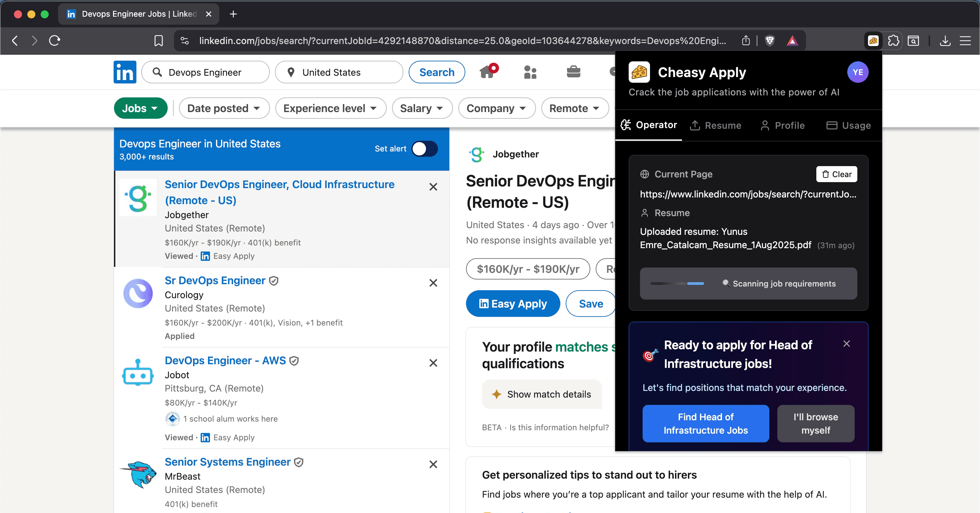The image size is (980, 513).
Task: Click the $160K/yr - $190K/yr salary chip
Action: [528, 269]
